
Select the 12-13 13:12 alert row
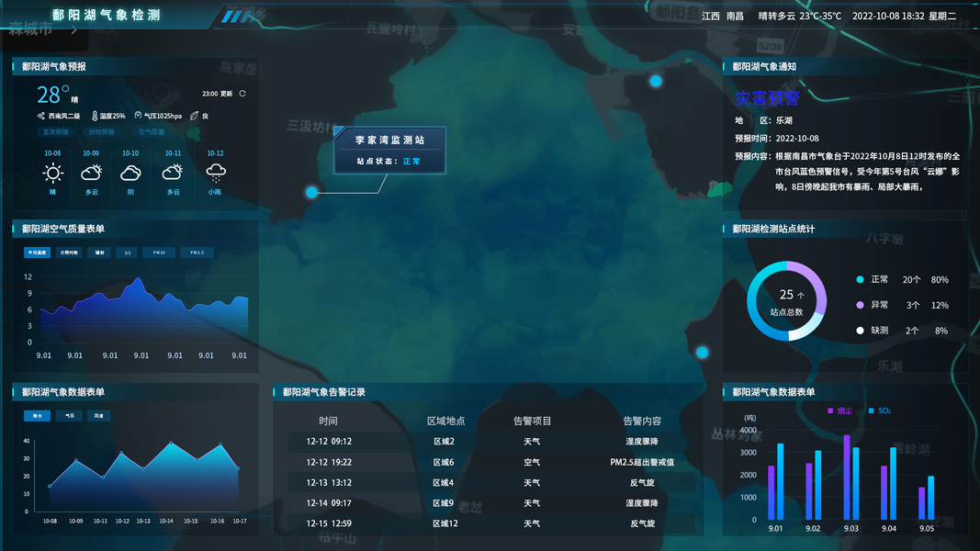coord(491,483)
